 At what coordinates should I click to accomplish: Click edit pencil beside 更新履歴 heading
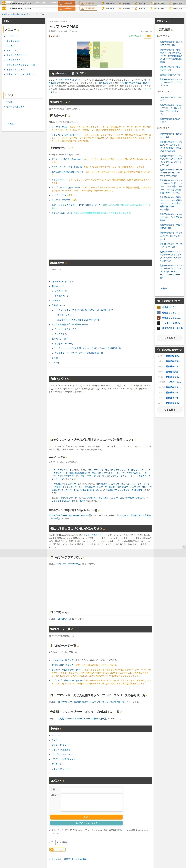tap(172, 30)
